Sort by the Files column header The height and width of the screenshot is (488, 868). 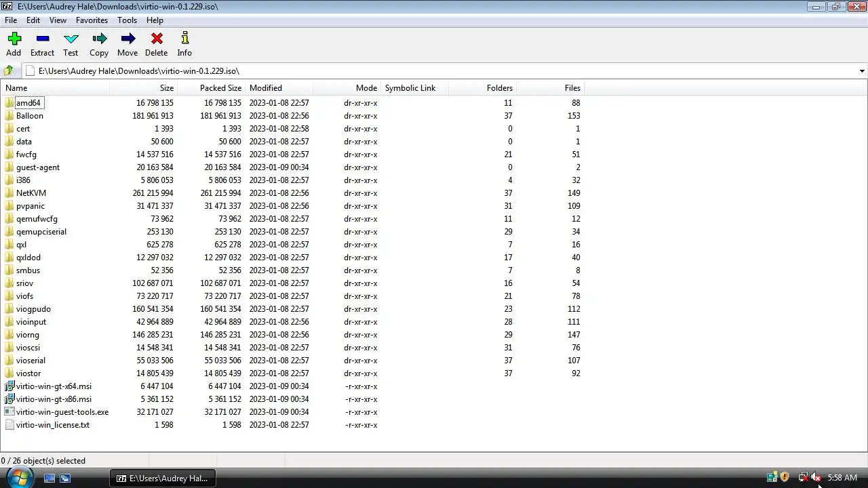click(x=550, y=88)
